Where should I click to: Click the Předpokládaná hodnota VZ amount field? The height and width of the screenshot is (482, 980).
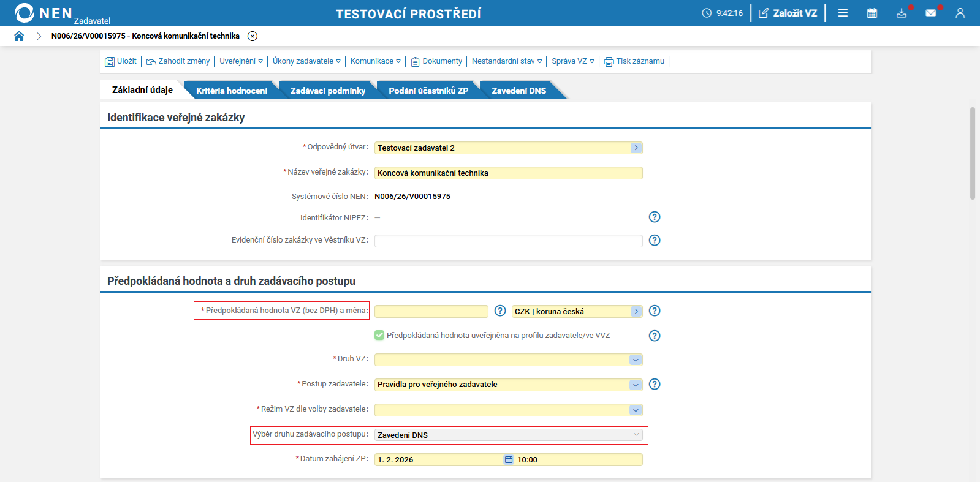(431, 311)
